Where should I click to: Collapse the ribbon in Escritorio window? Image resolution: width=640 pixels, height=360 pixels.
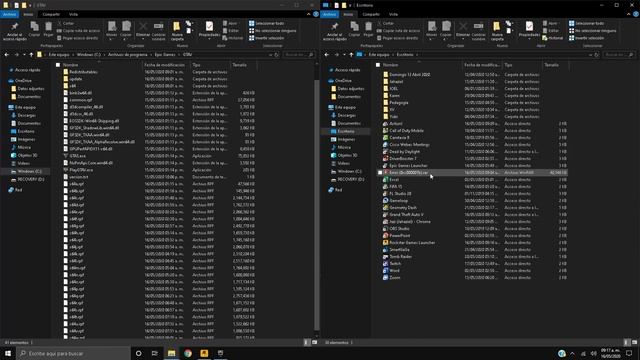tap(629, 14)
